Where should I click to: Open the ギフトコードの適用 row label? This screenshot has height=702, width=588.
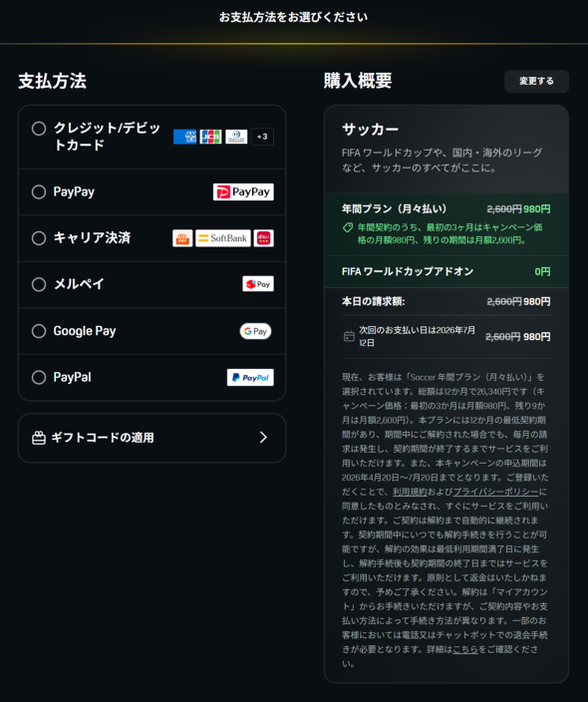pyautogui.click(x=103, y=438)
